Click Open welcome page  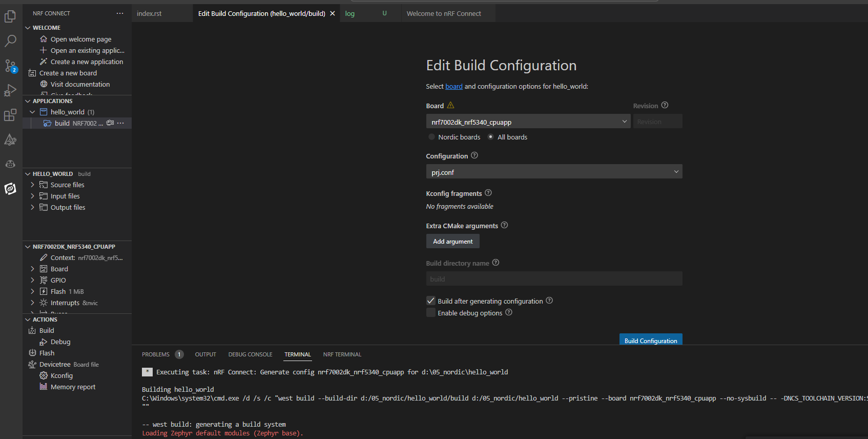point(81,39)
